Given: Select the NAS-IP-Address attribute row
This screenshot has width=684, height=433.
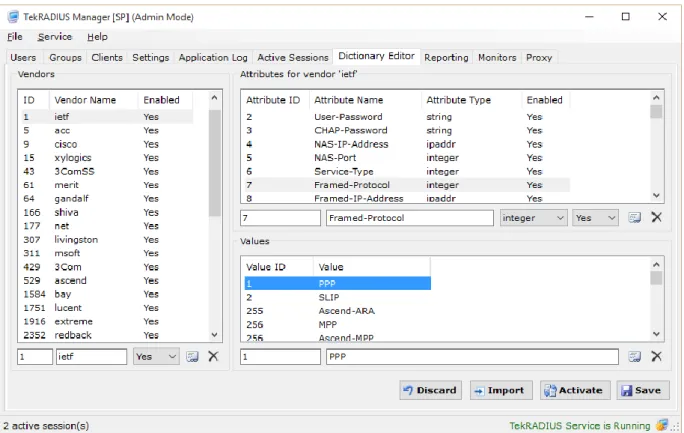Looking at the screenshot, I should pos(407,144).
